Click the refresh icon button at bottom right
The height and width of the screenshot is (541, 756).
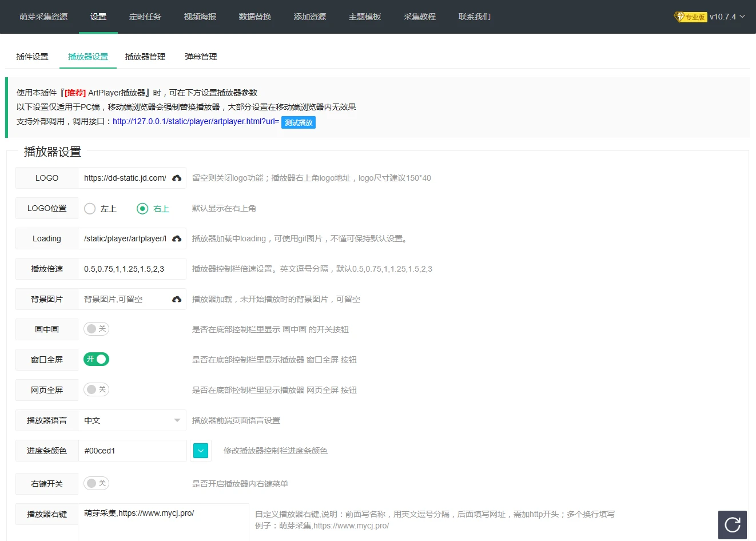point(732,525)
